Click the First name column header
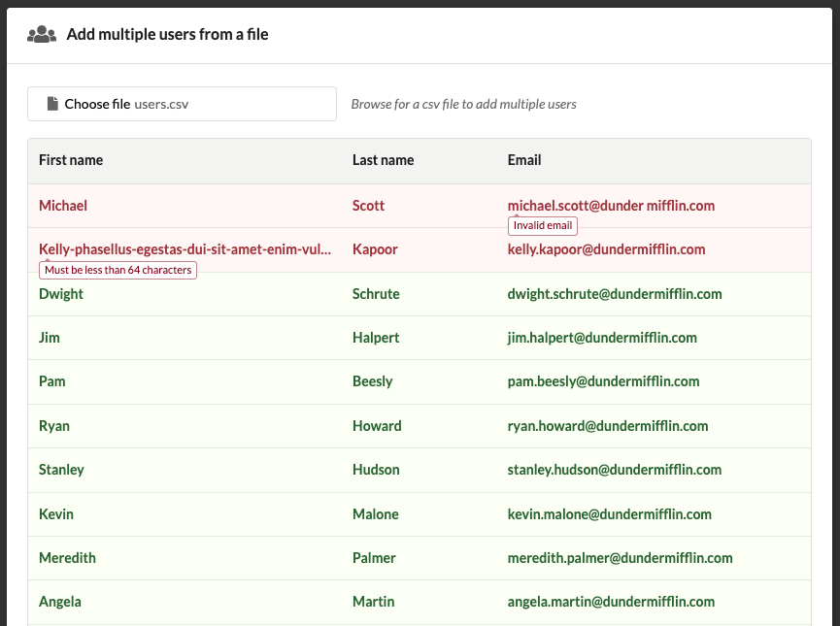The height and width of the screenshot is (626, 840). [71, 160]
